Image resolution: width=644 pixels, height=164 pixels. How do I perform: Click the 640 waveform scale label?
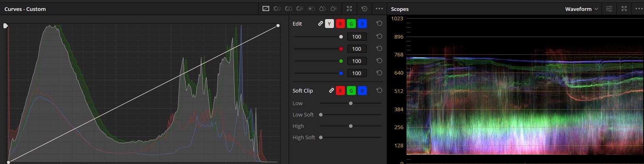tap(399, 73)
